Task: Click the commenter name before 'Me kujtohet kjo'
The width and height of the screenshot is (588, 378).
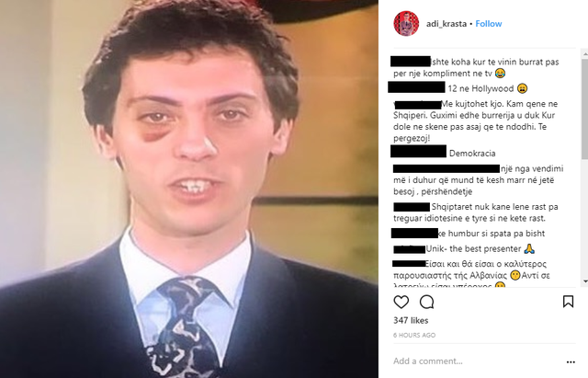Action: click(418, 105)
